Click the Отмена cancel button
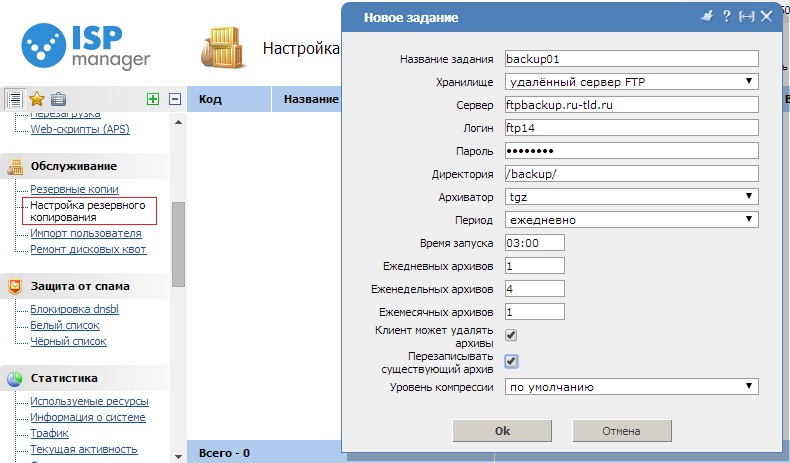The width and height of the screenshot is (790, 463). [x=622, y=431]
